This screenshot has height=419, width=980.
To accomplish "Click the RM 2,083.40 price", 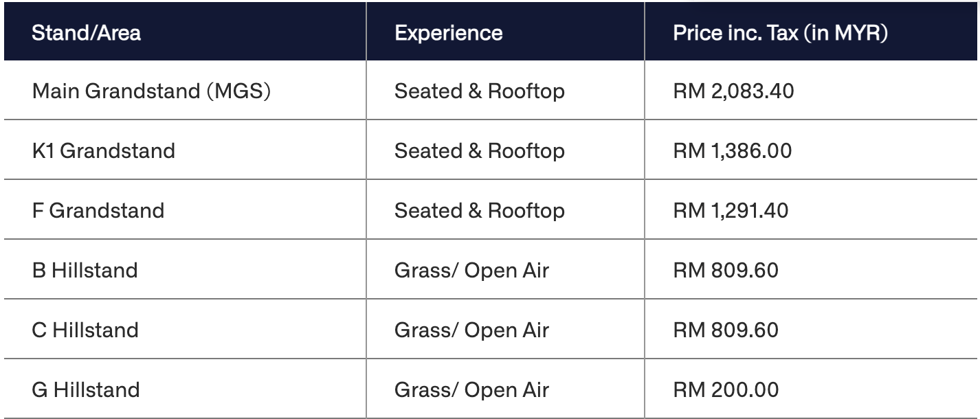I will (x=733, y=91).
